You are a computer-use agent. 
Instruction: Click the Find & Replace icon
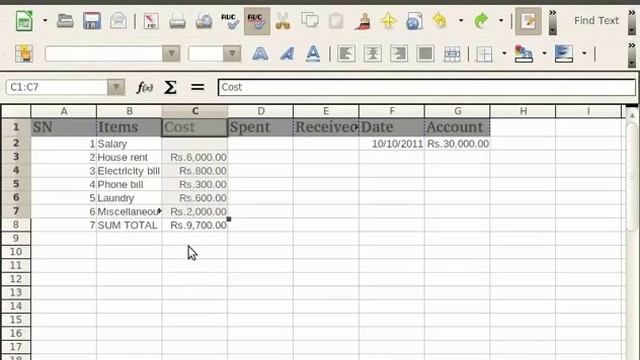click(x=414, y=20)
